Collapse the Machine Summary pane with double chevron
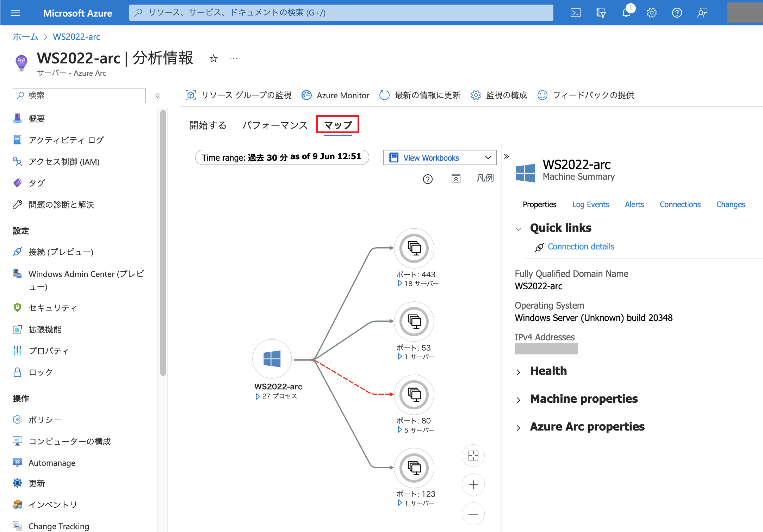The width and height of the screenshot is (763, 532). tap(507, 156)
